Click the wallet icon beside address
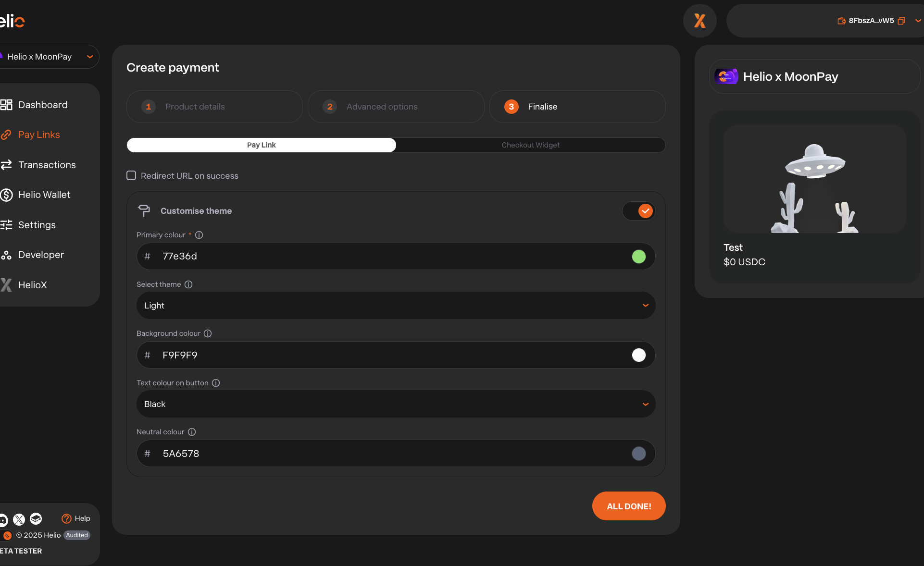The image size is (924, 566). (841, 21)
